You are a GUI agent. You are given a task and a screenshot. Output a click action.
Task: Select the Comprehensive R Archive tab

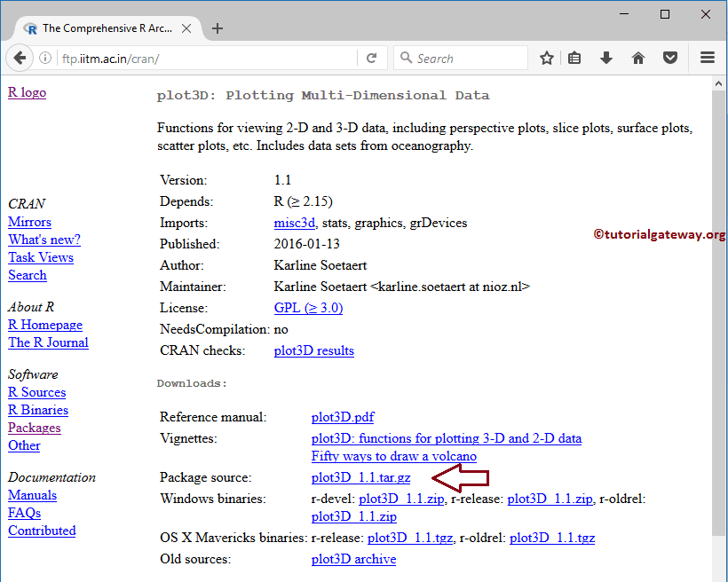107,28
